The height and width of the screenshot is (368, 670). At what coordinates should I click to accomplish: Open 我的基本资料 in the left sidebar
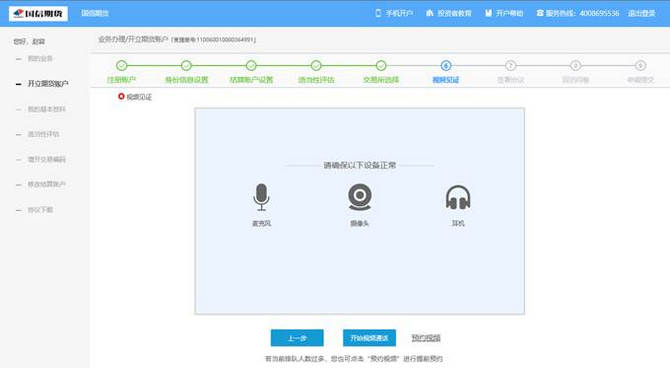pyautogui.click(x=47, y=109)
